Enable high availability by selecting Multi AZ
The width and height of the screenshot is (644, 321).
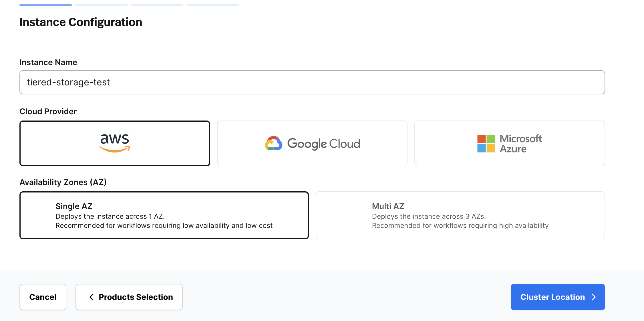click(460, 215)
